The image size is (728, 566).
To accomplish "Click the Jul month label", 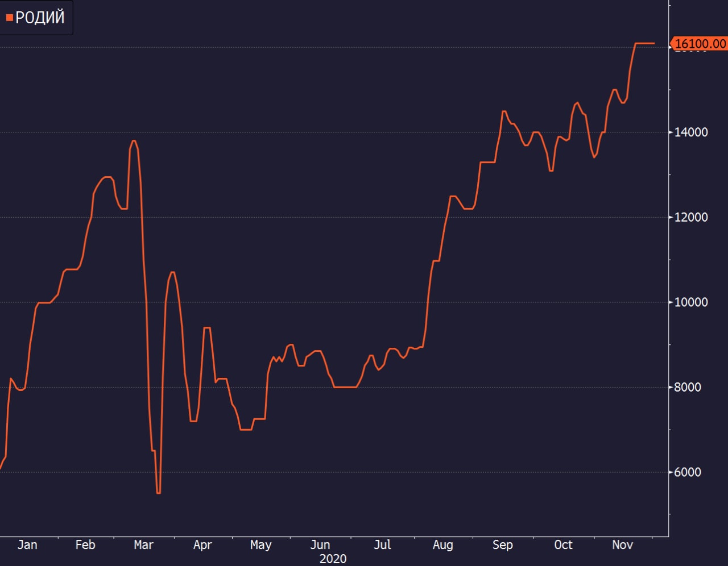I will coord(383,545).
